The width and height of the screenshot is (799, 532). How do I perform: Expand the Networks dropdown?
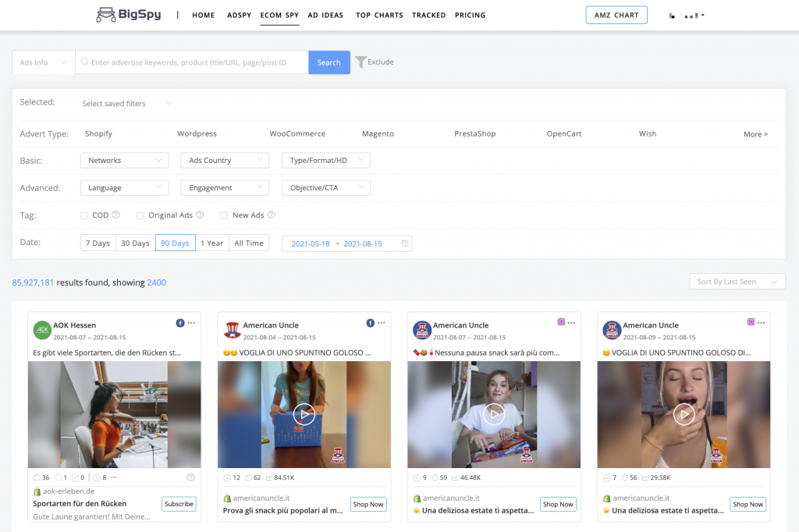124,161
